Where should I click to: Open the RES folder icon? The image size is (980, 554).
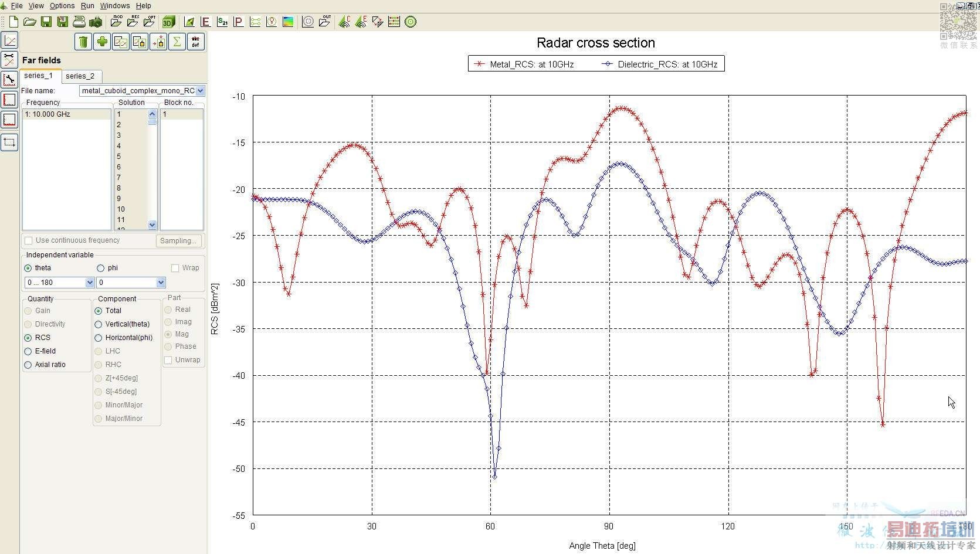pos(133,22)
